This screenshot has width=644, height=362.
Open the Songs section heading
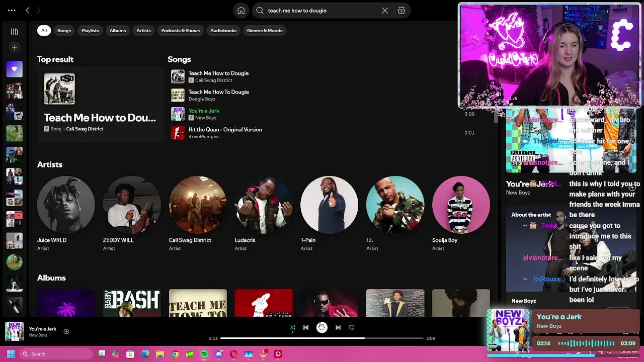click(x=179, y=59)
